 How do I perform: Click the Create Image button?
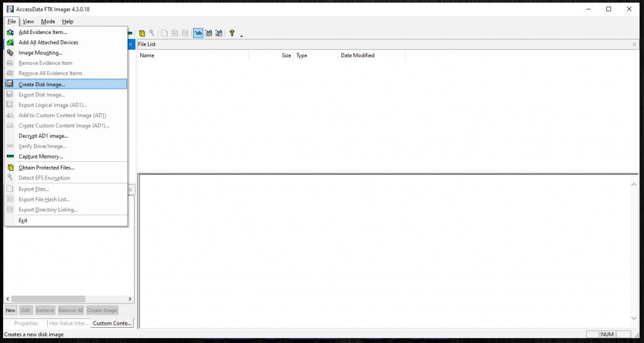pyautogui.click(x=102, y=310)
